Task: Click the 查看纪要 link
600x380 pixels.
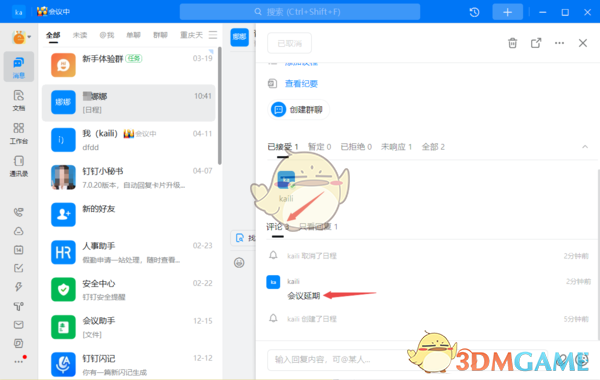Action: click(301, 84)
